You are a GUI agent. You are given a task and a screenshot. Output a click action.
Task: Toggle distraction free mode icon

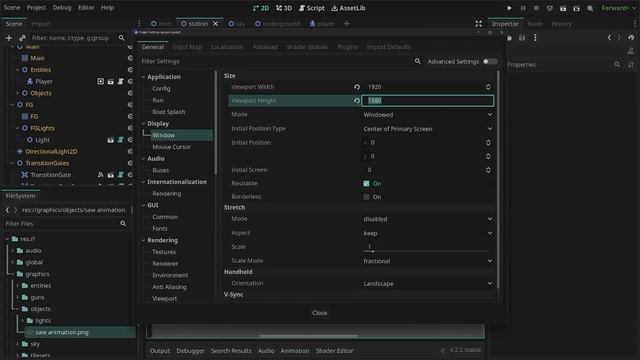(478, 24)
